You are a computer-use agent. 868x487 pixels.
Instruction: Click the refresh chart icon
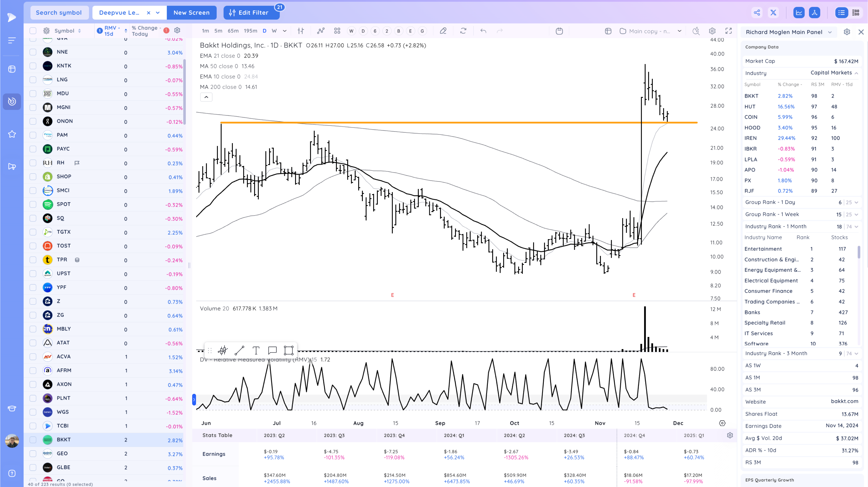[x=463, y=31]
